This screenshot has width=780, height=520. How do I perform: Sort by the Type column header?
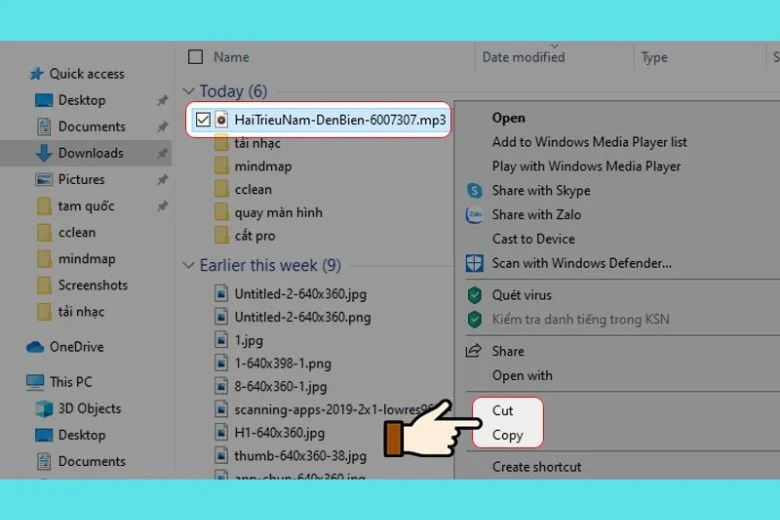(x=655, y=58)
